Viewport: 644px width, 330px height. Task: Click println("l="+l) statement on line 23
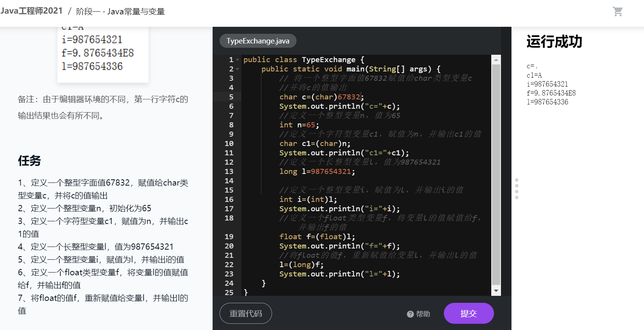pos(340,274)
